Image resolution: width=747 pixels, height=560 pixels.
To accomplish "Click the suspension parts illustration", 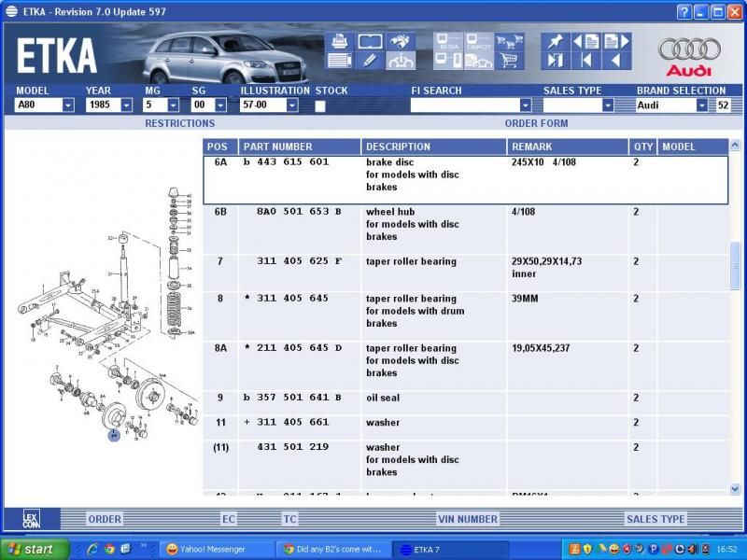I will (107, 315).
